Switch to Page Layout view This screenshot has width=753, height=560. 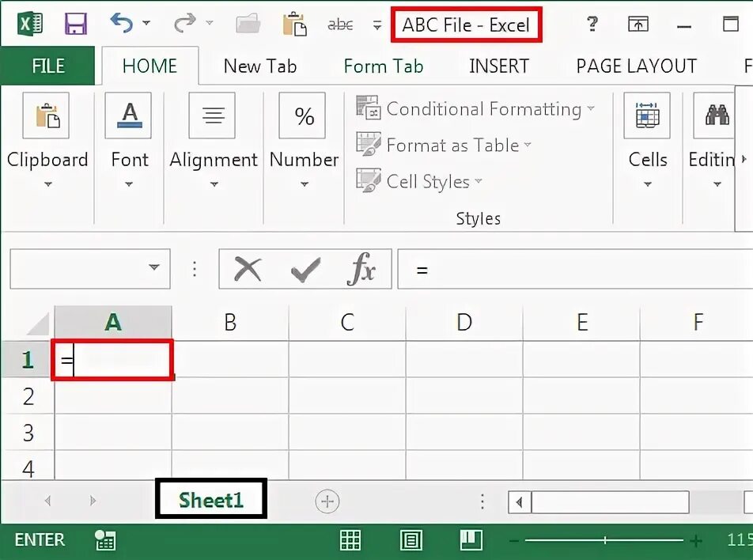[411, 539]
